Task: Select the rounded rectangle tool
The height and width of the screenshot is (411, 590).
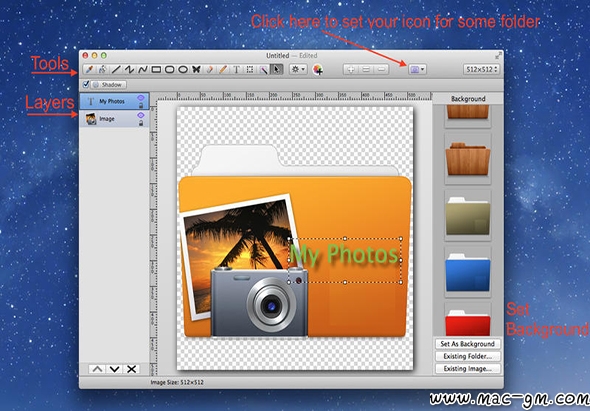Action: [169, 70]
